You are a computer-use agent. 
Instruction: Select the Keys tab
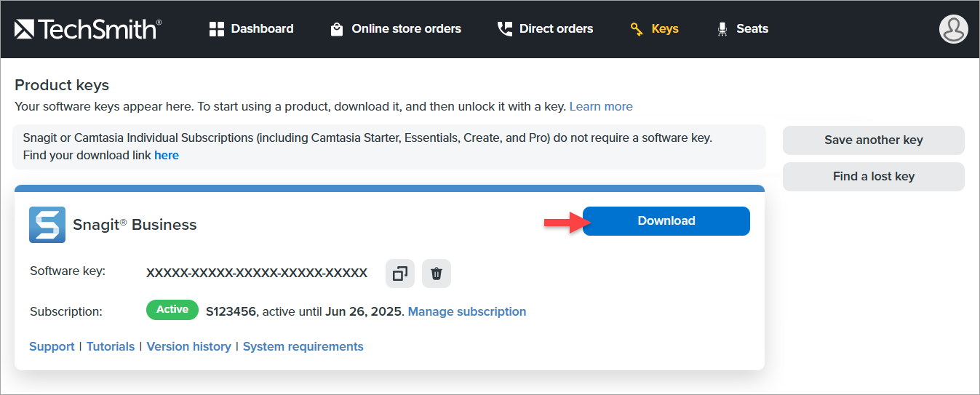coord(654,29)
